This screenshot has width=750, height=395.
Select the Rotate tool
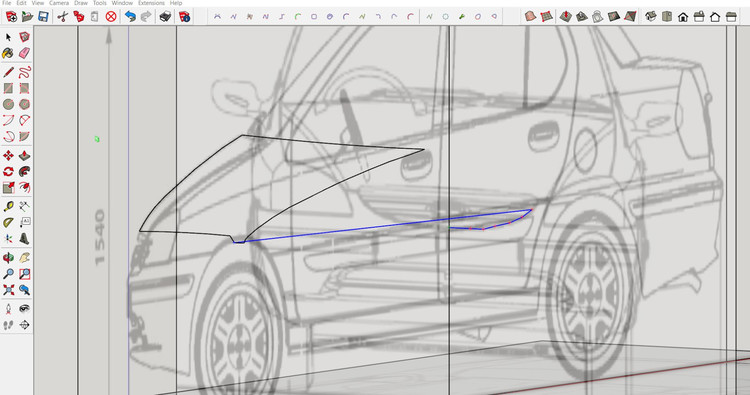(8, 172)
